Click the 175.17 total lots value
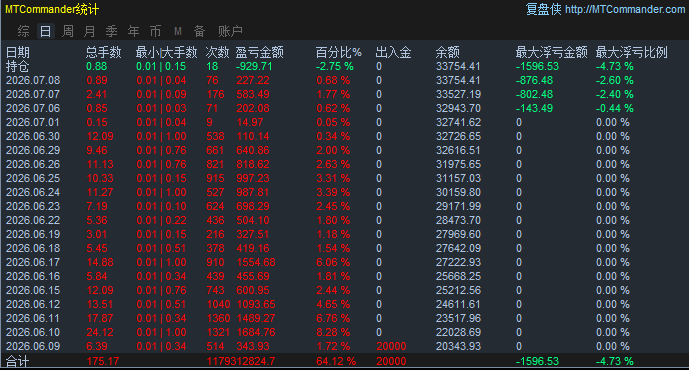Image resolution: width=689 pixels, height=370 pixels. point(103,362)
